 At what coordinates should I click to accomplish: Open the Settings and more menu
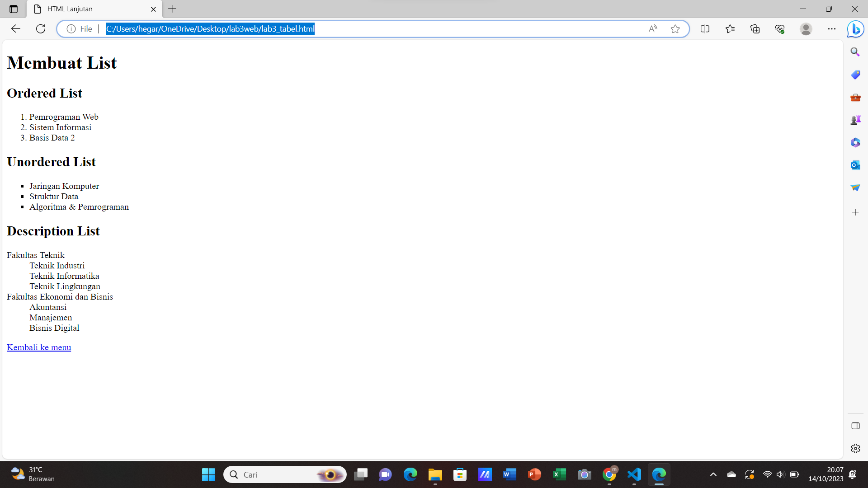coord(832,28)
